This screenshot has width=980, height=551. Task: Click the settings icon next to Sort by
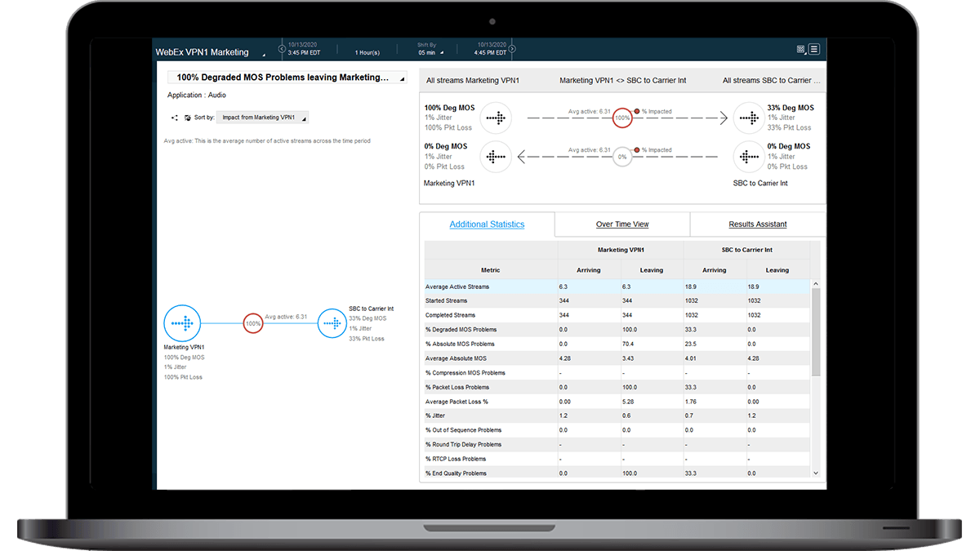pos(187,118)
